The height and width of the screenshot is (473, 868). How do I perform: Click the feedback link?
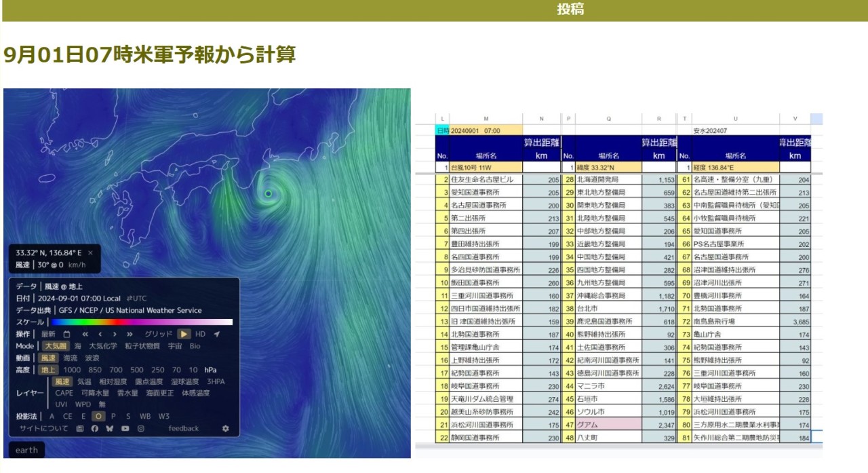(184, 428)
